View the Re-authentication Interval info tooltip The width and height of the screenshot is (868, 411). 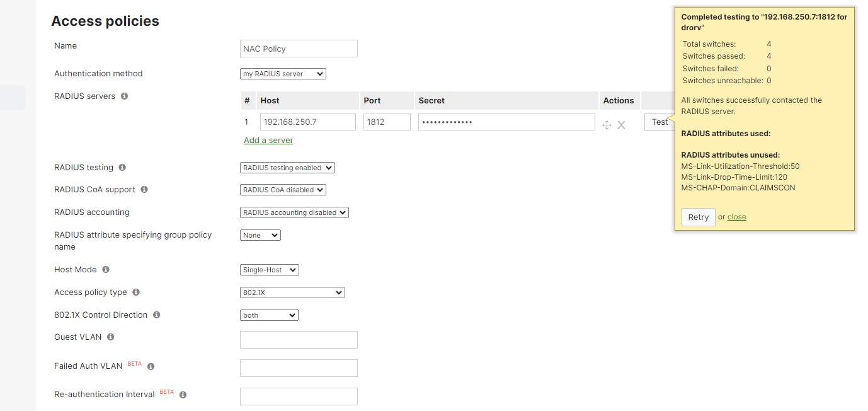pos(182,394)
